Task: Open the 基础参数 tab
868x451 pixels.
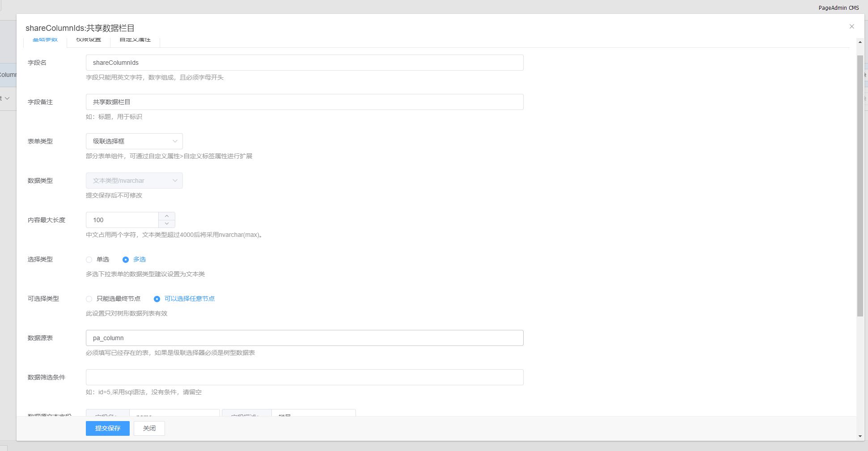Action: click(x=45, y=40)
